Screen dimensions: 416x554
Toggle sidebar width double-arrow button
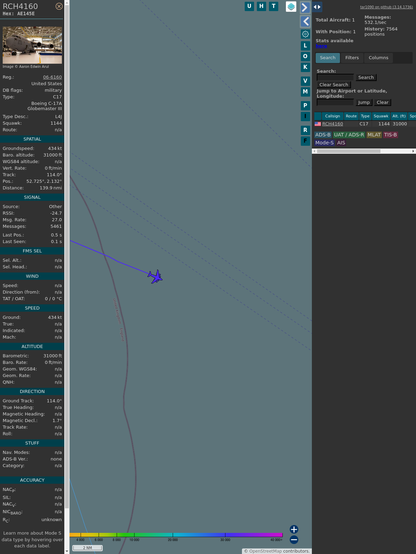[317, 7]
